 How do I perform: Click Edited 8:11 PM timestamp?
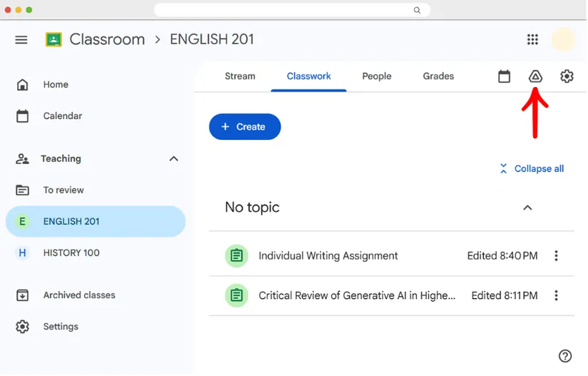point(505,295)
